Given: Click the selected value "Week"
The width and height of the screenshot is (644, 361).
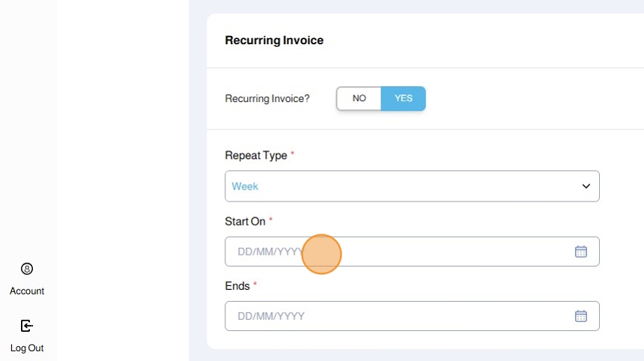Looking at the screenshot, I should (245, 186).
